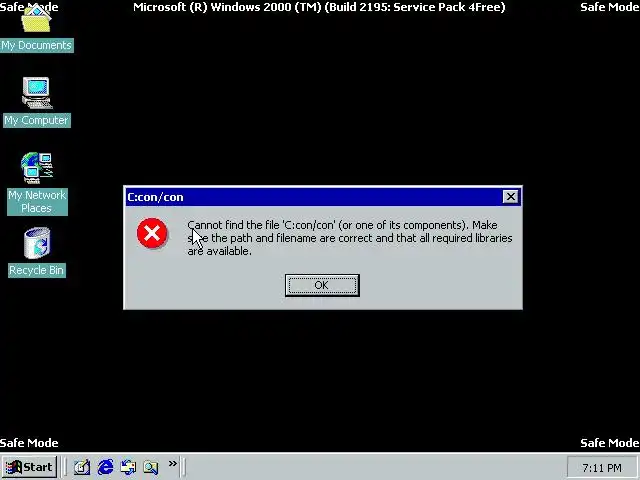The height and width of the screenshot is (480, 640).
Task: Expand quick launch overflow chevron
Action: point(173,464)
